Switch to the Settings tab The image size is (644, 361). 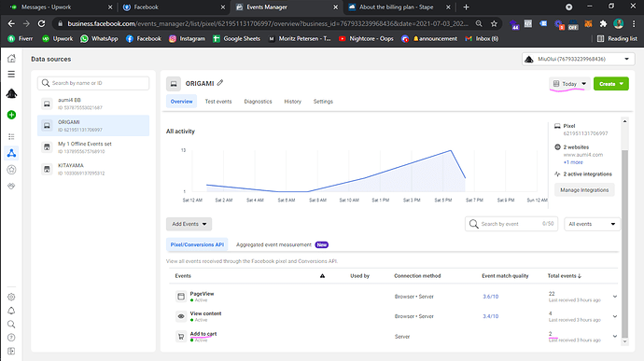323,102
